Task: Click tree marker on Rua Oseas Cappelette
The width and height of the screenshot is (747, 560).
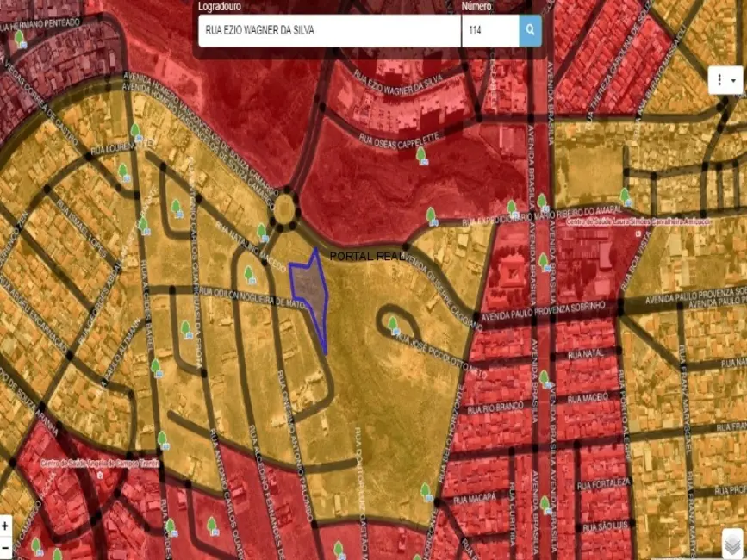Action: click(421, 154)
